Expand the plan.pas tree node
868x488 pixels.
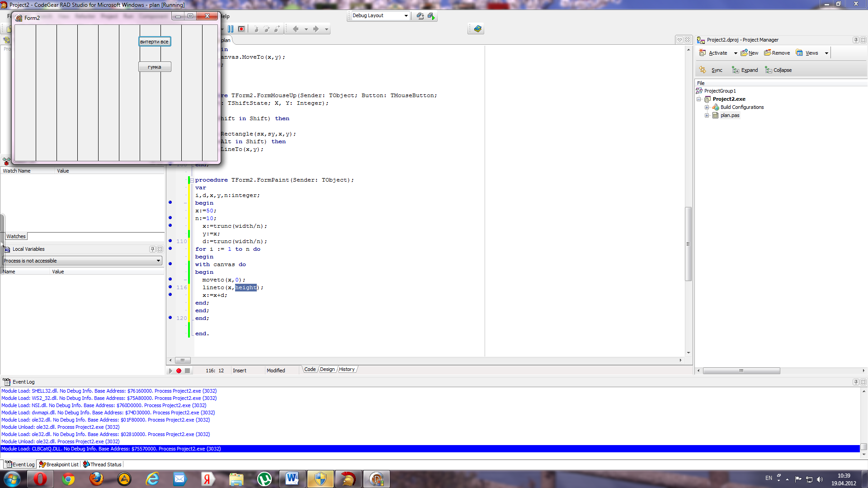[707, 115]
